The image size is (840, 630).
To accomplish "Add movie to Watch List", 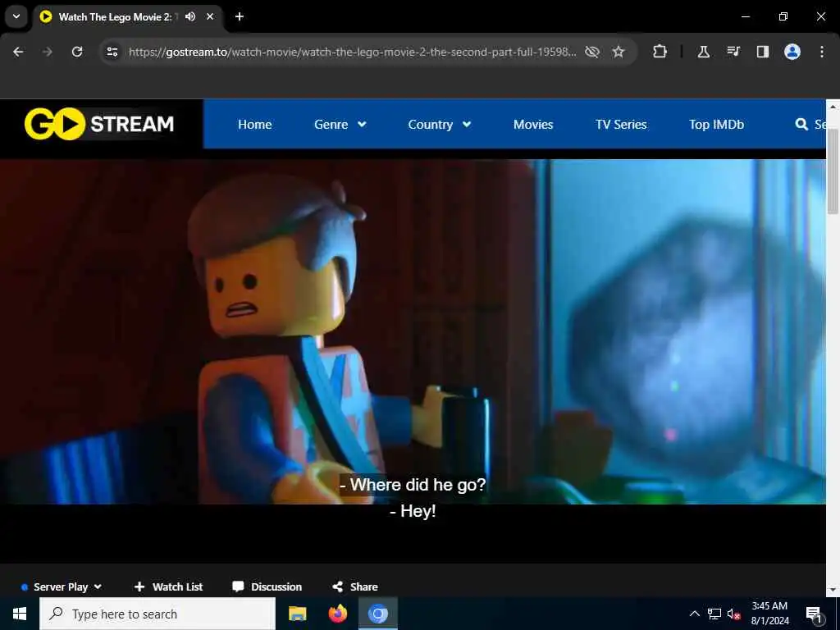I will tap(168, 587).
